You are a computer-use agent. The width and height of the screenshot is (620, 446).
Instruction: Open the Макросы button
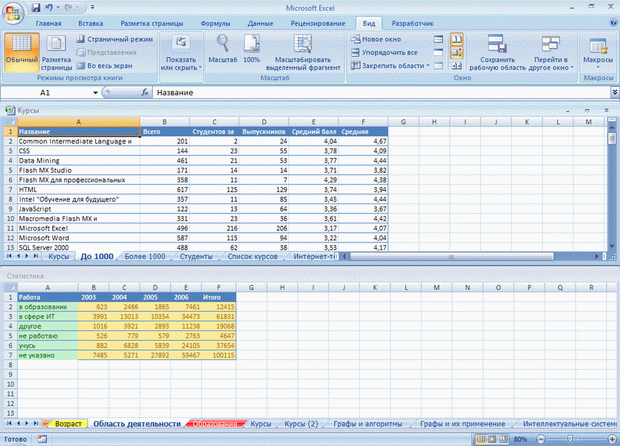(x=598, y=50)
